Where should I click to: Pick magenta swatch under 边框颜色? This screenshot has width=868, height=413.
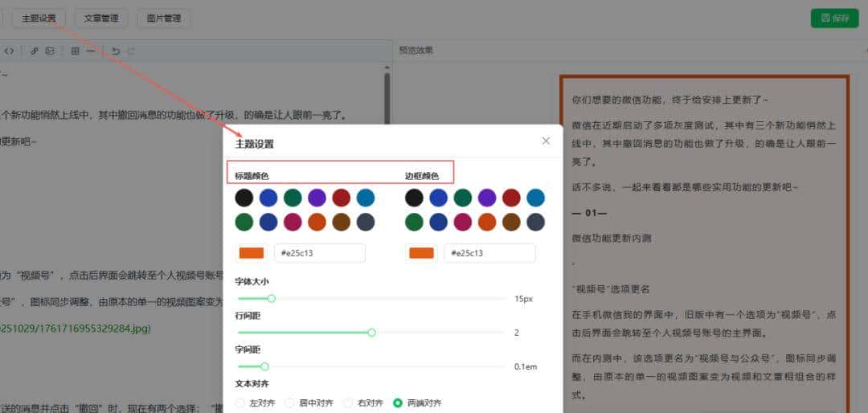(463, 222)
